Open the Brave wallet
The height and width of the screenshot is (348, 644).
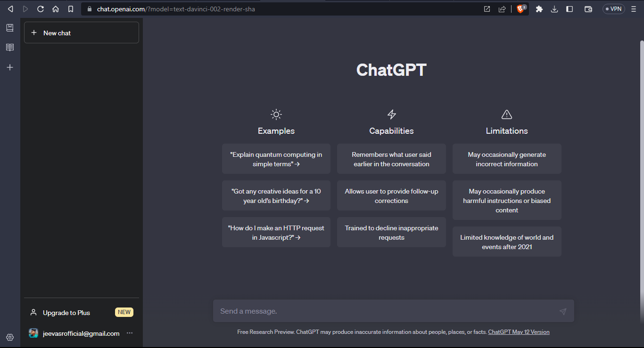coord(588,9)
